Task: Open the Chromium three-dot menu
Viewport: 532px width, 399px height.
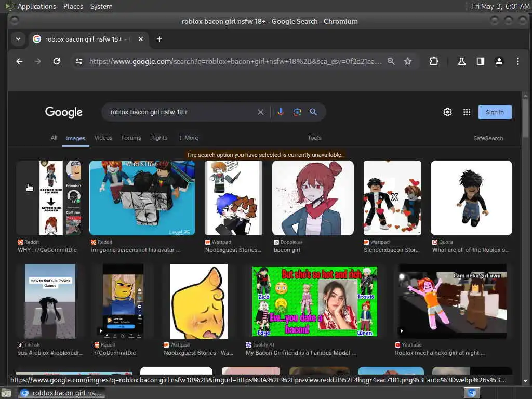Action: coord(518,61)
